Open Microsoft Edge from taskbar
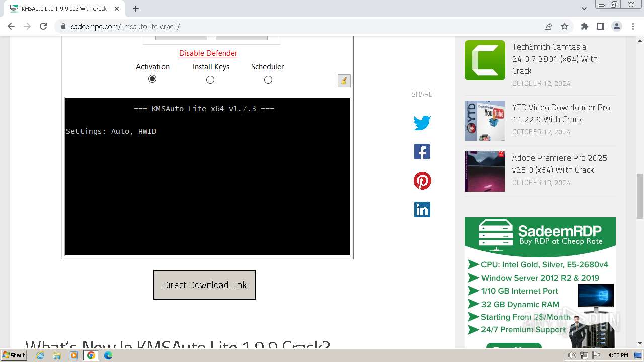 click(x=108, y=355)
